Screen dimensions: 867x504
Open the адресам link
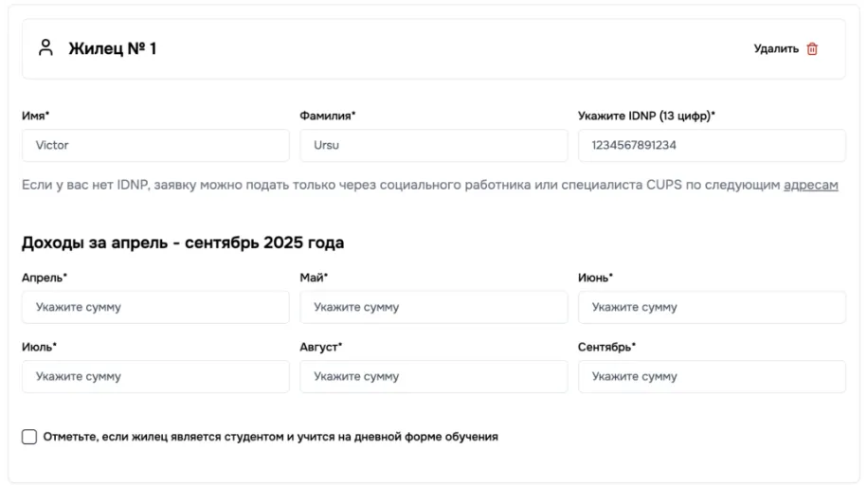click(810, 185)
